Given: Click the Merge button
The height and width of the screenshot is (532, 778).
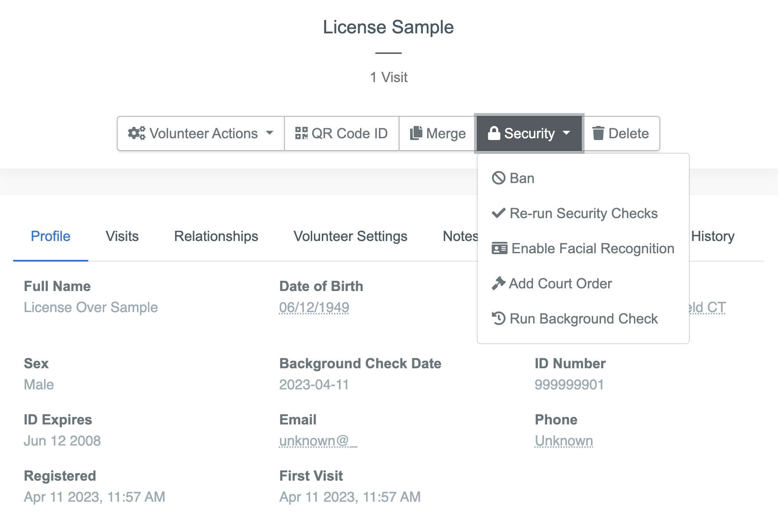Looking at the screenshot, I should click(437, 133).
